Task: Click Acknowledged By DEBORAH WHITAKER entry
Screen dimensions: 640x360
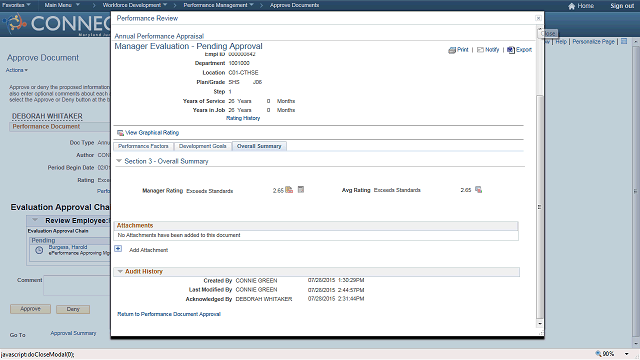Action: [x=264, y=299]
